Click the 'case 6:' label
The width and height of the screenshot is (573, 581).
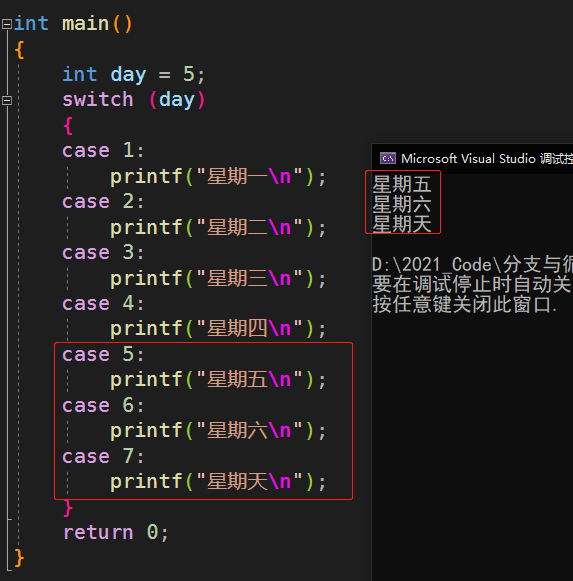coord(103,405)
